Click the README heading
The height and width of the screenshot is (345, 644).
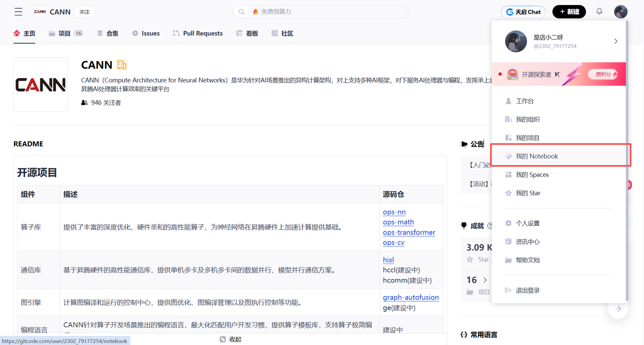pos(28,144)
